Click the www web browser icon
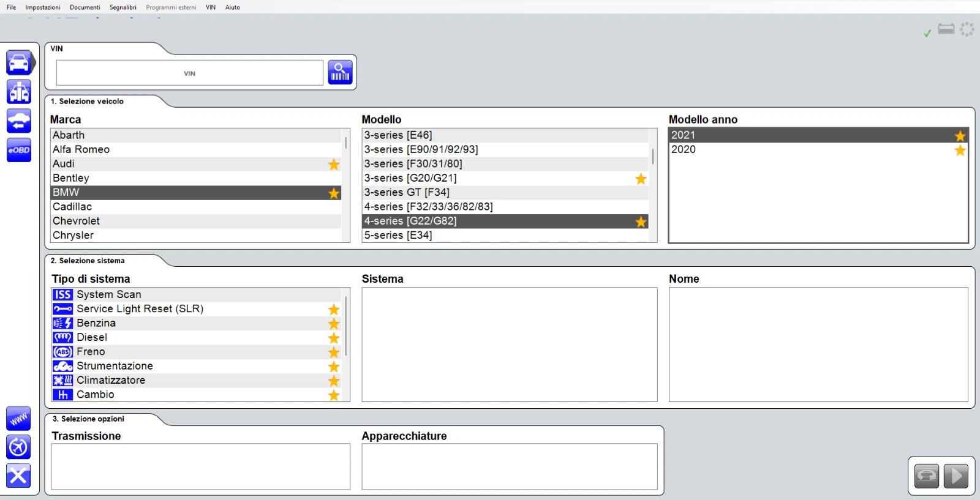 coord(18,419)
